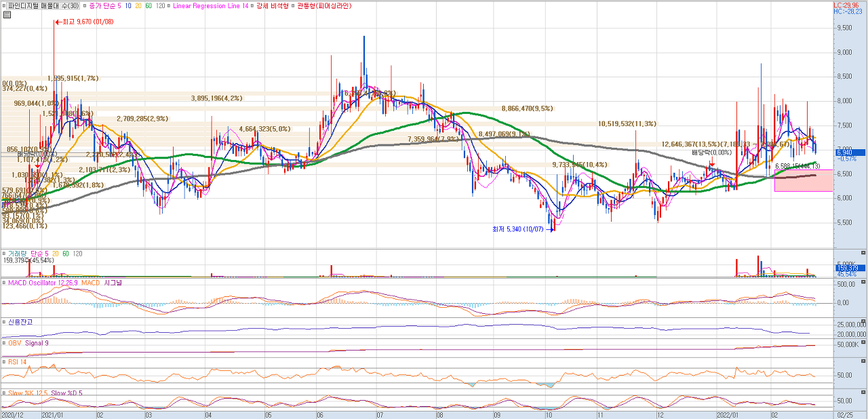
Task: Close the OBV panel
Action: pyautogui.click(x=863, y=343)
